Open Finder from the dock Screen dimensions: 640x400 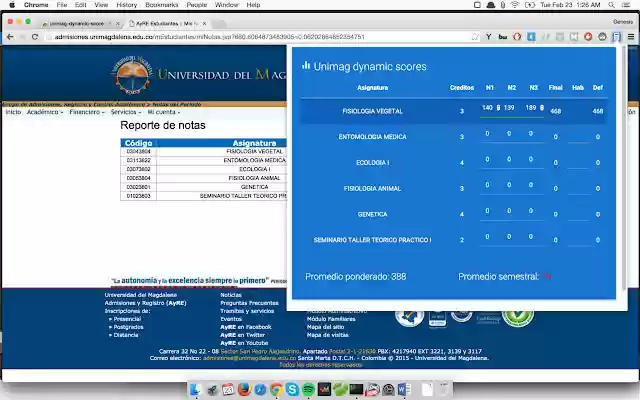[x=196, y=389]
